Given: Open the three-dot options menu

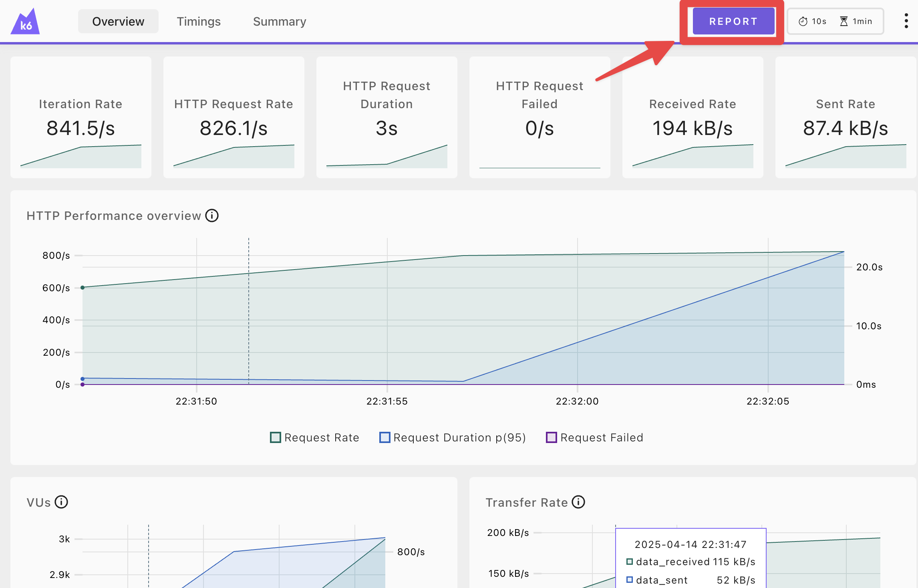Looking at the screenshot, I should (x=906, y=21).
